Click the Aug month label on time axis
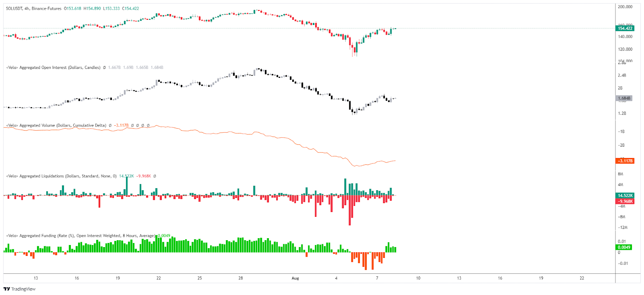The width and height of the screenshot is (644, 295). [x=295, y=278]
